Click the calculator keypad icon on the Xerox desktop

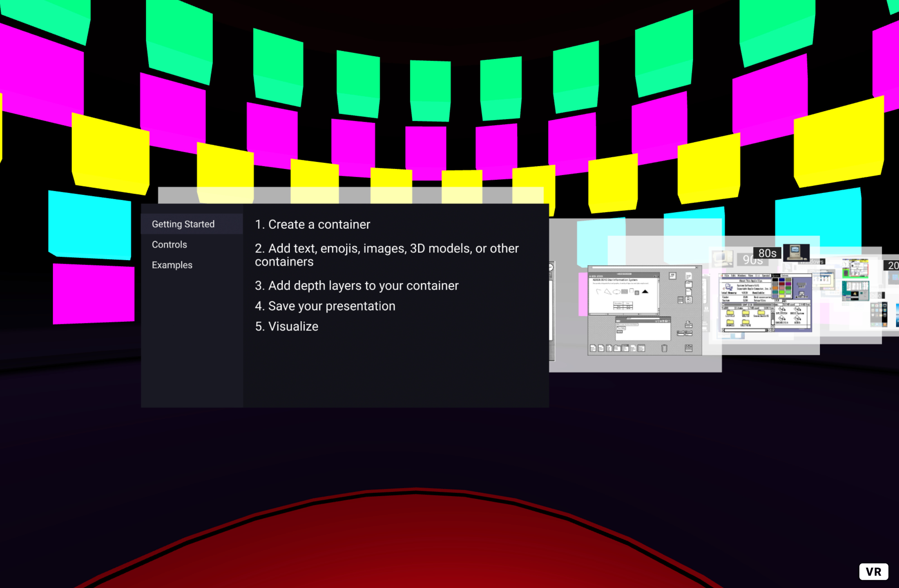pyautogui.click(x=681, y=300)
